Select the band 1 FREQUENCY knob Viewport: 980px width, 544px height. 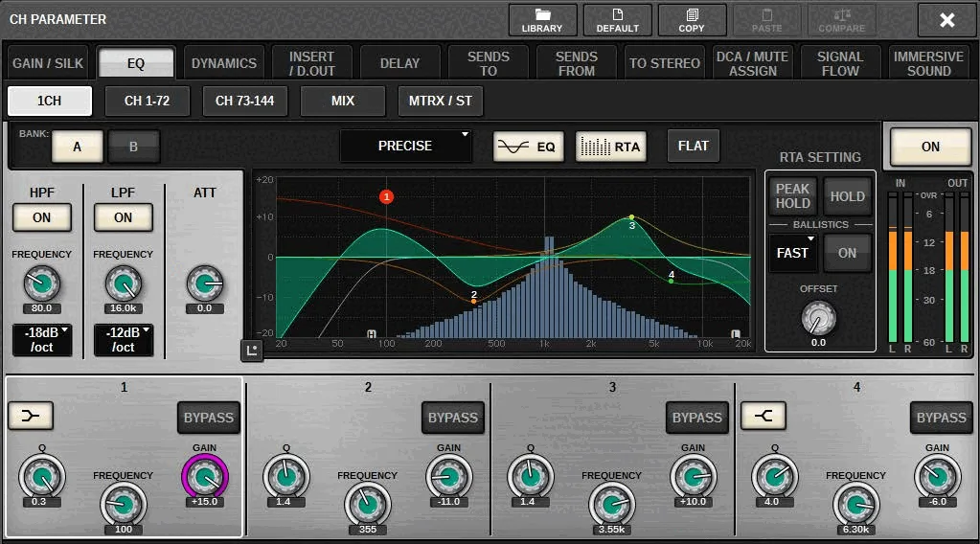pyautogui.click(x=124, y=506)
